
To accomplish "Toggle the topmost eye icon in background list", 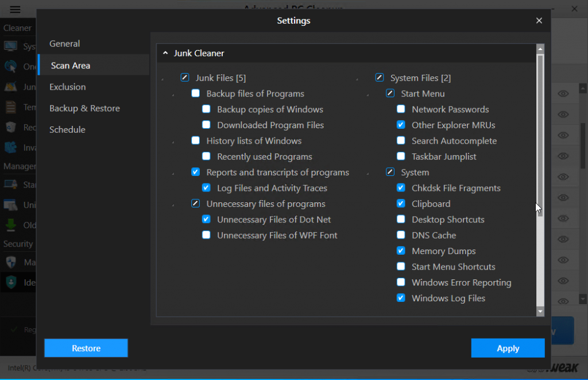I will (563, 94).
